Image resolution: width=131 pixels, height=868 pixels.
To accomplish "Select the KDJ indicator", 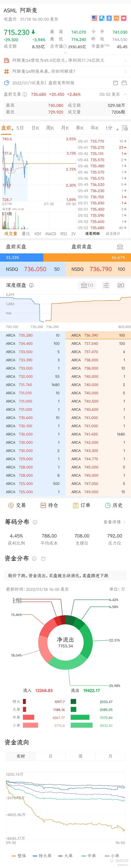I will (x=38, y=234).
